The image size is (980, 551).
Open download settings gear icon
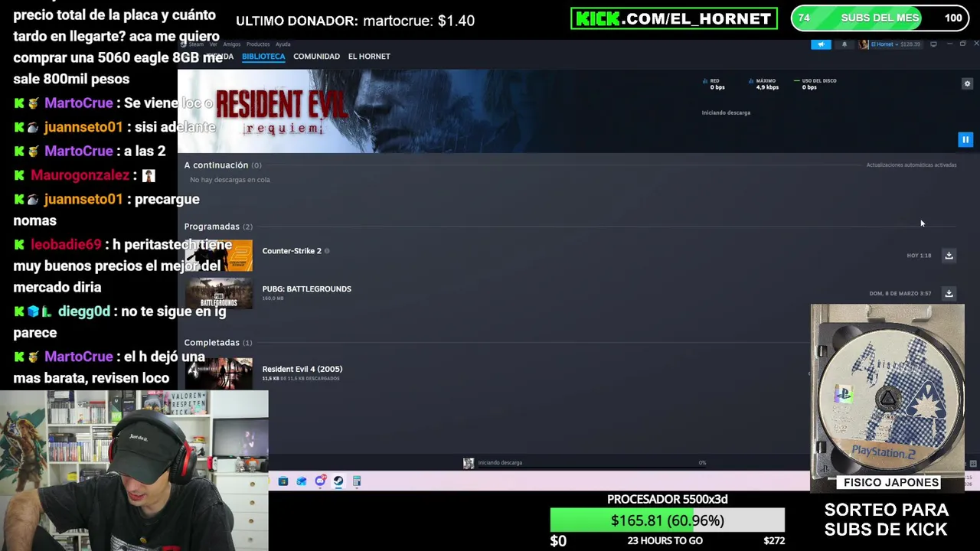(x=967, y=84)
